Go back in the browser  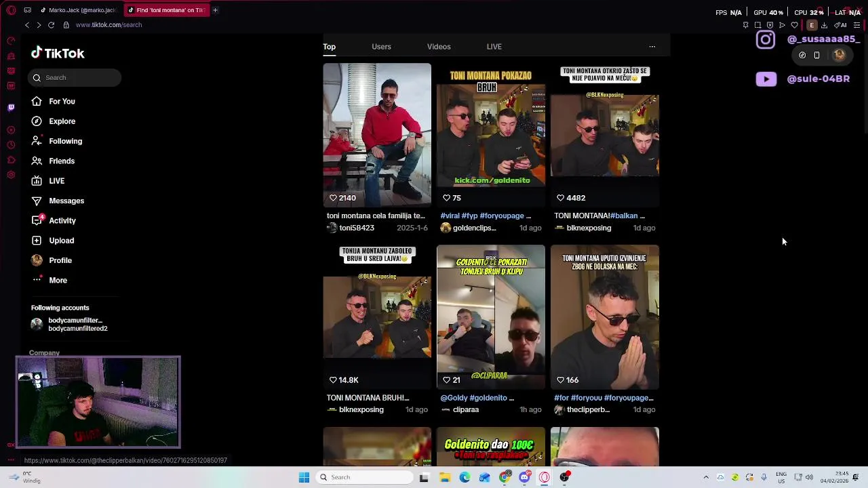27,25
